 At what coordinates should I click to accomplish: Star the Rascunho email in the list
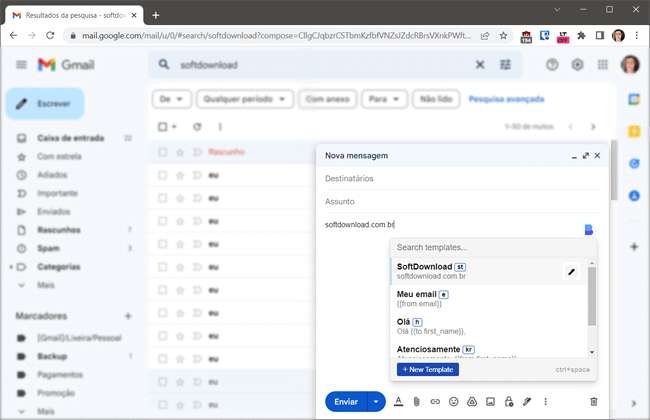(180, 152)
